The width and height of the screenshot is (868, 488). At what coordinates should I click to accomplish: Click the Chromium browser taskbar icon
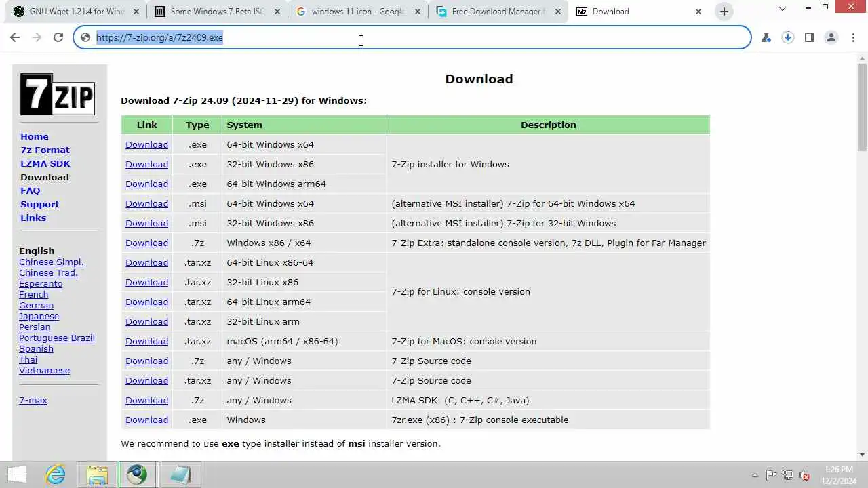[137, 474]
